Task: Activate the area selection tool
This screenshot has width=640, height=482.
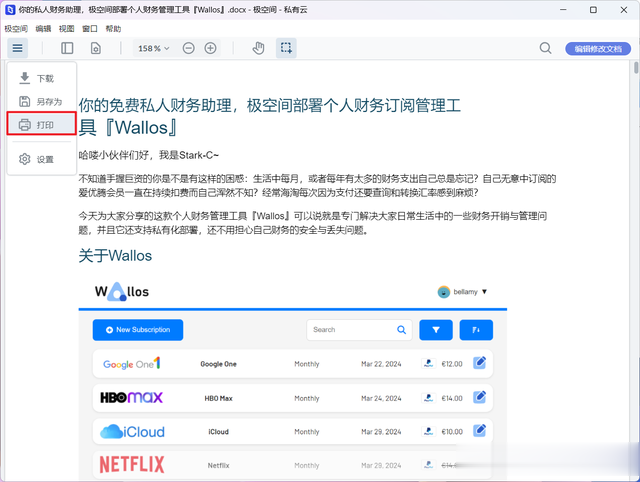Action: click(286, 48)
